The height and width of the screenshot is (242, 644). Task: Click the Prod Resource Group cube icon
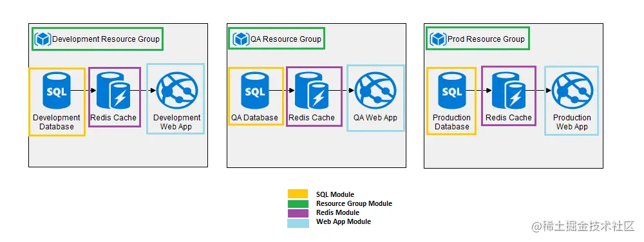438,39
